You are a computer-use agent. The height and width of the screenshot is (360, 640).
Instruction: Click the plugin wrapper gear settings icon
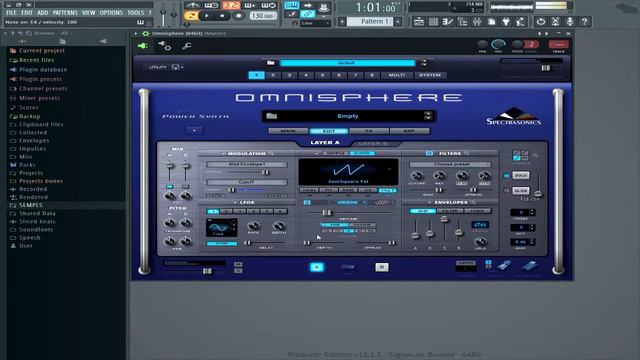point(164,46)
